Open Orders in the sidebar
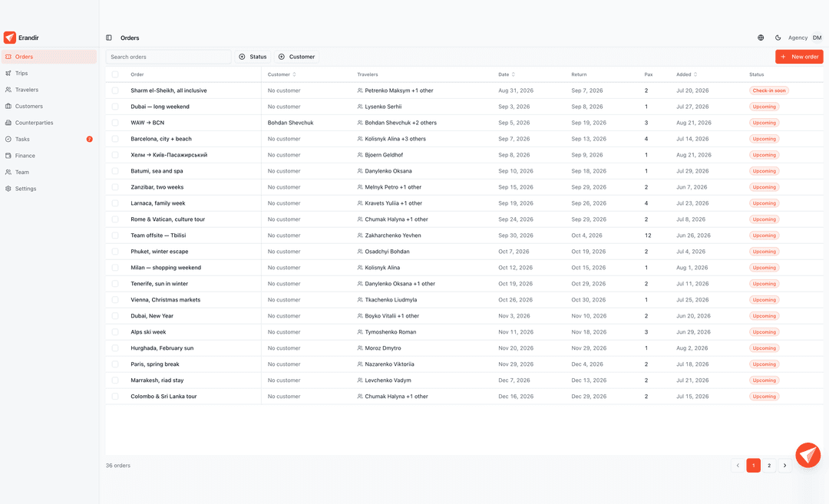The height and width of the screenshot is (504, 829). (48, 57)
